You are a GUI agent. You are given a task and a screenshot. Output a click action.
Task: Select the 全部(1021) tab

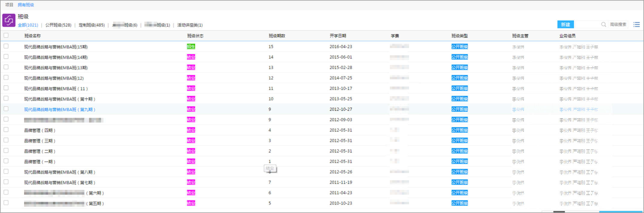click(x=28, y=25)
